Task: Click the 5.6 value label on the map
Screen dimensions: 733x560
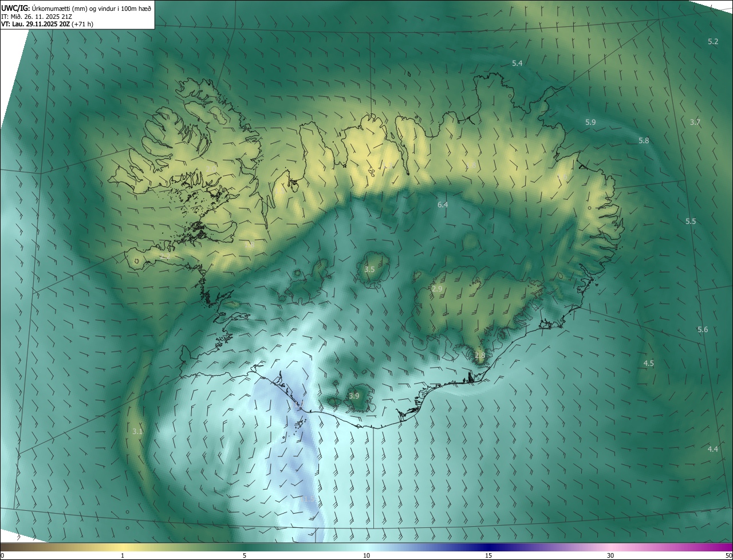Action: point(703,329)
